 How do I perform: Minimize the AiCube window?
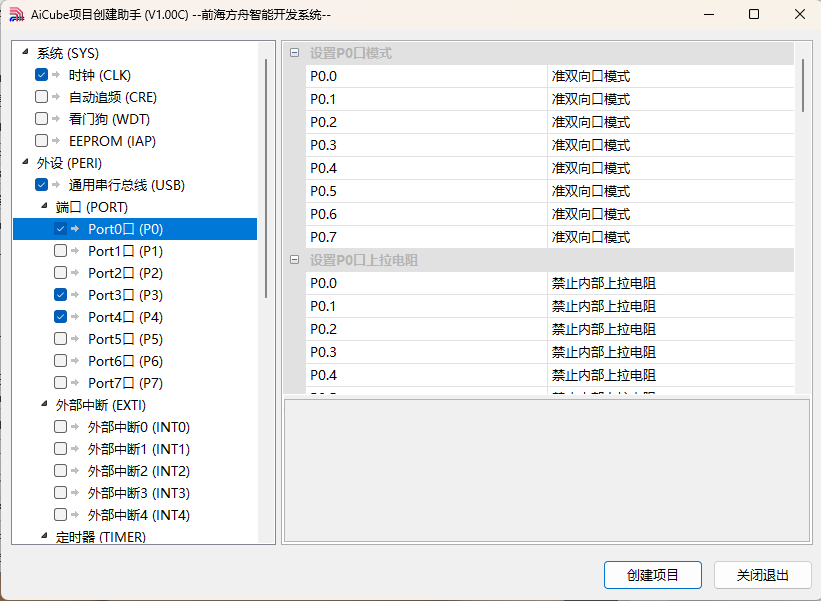pos(709,14)
